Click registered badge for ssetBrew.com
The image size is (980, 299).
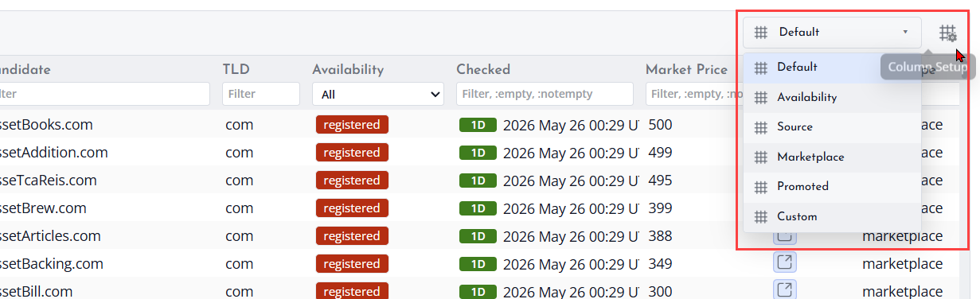click(x=352, y=208)
